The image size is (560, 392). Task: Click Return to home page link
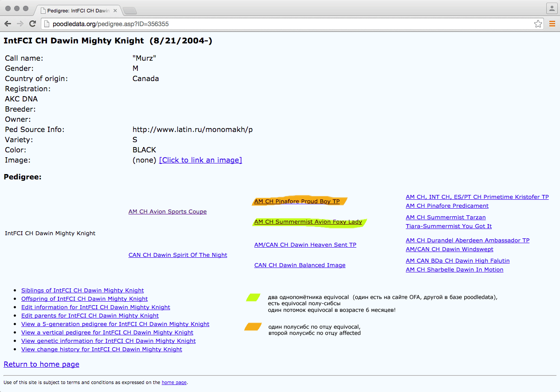coord(41,365)
